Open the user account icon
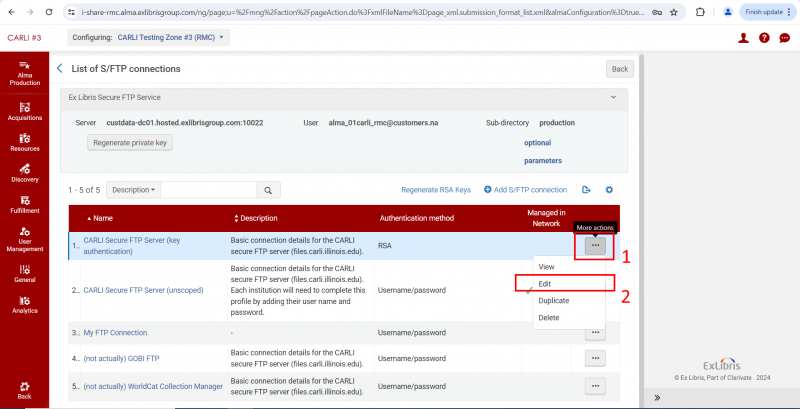 click(x=743, y=38)
